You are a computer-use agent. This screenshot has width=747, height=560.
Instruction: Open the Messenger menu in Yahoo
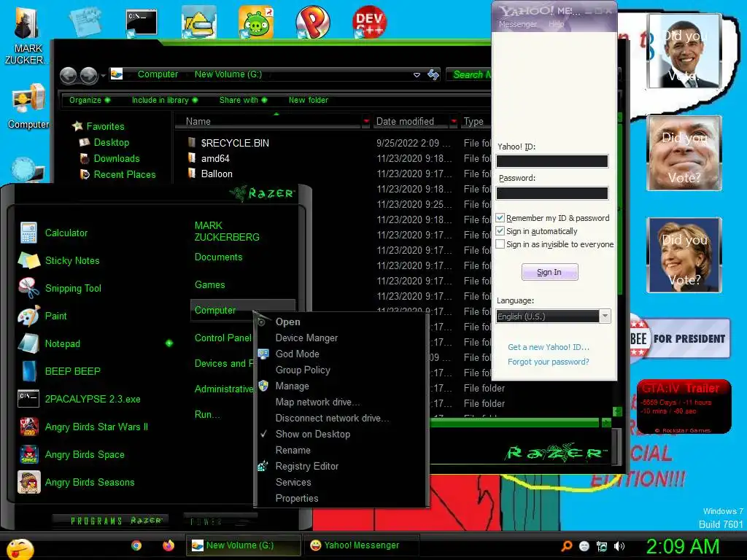[x=518, y=24]
